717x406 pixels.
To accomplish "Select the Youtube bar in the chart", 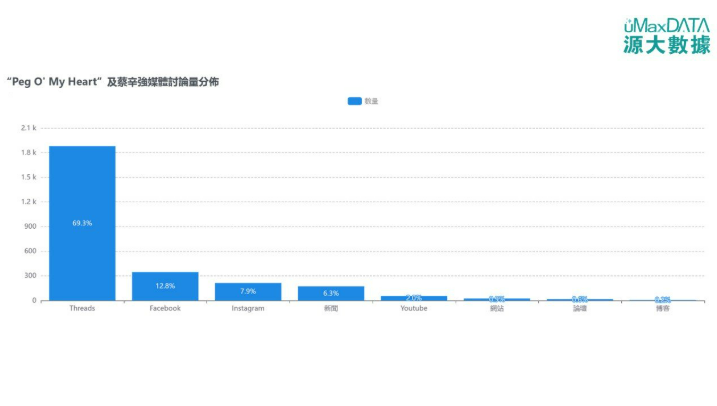I will pos(414,298).
